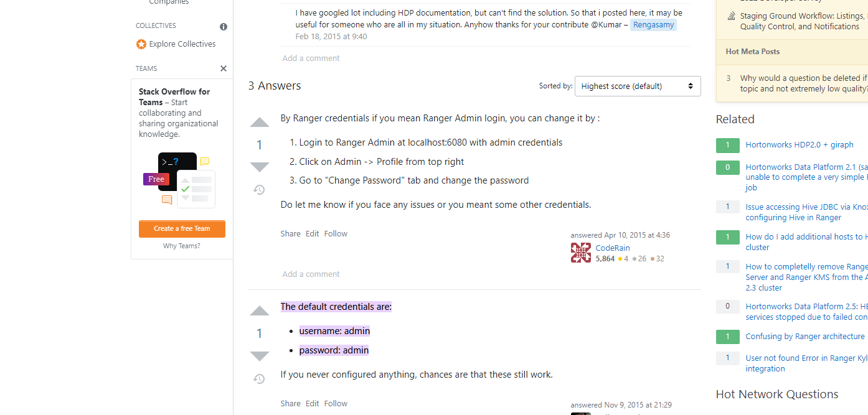Switch to the Hot Meta Posts section
The width and height of the screenshot is (868, 415).
coord(752,52)
